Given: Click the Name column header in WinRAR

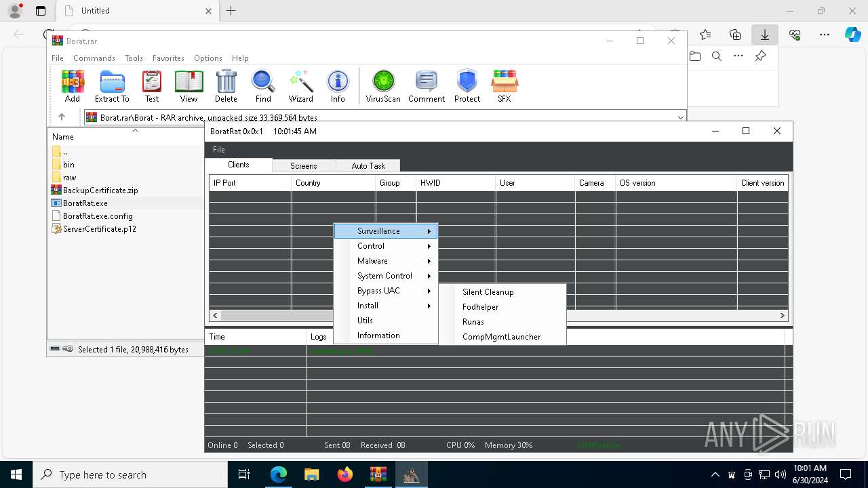Looking at the screenshot, I should tap(125, 136).
